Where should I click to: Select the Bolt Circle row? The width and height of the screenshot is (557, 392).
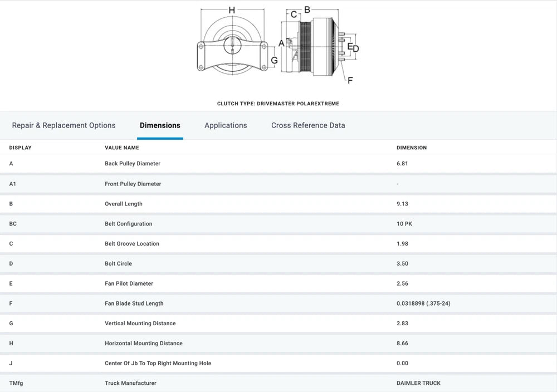point(118,263)
